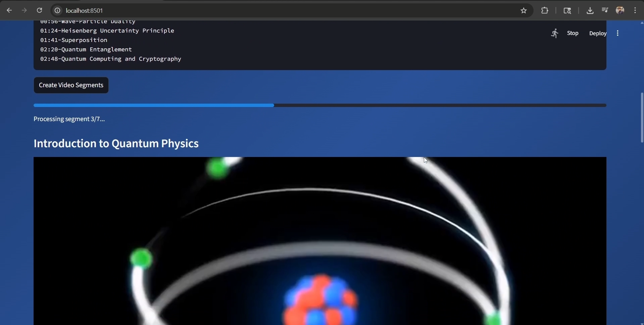Click the page vertical scrollbar thumb
The image size is (644, 325).
point(642,117)
